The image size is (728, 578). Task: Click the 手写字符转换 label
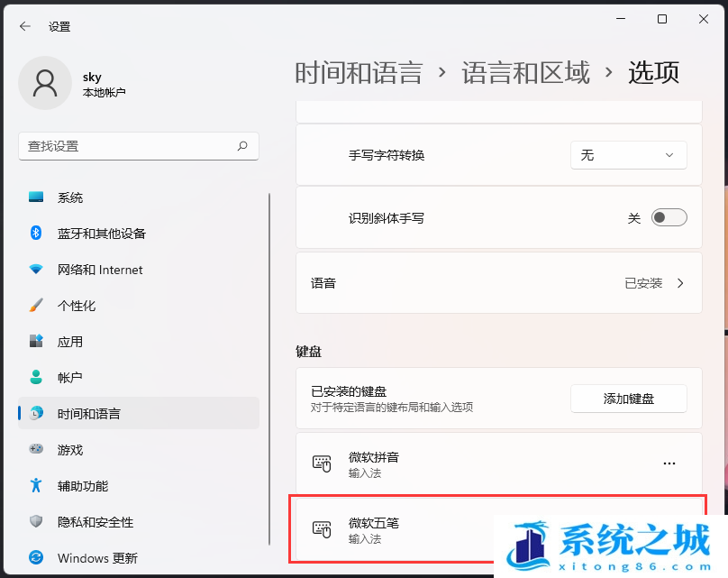point(387,155)
